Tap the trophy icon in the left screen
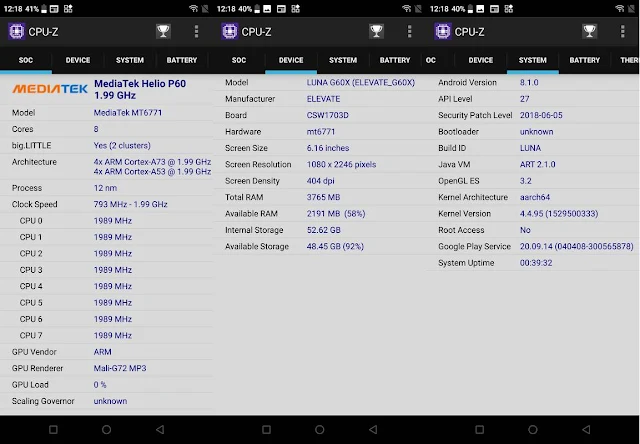This screenshot has width=640, height=444. pos(163,31)
